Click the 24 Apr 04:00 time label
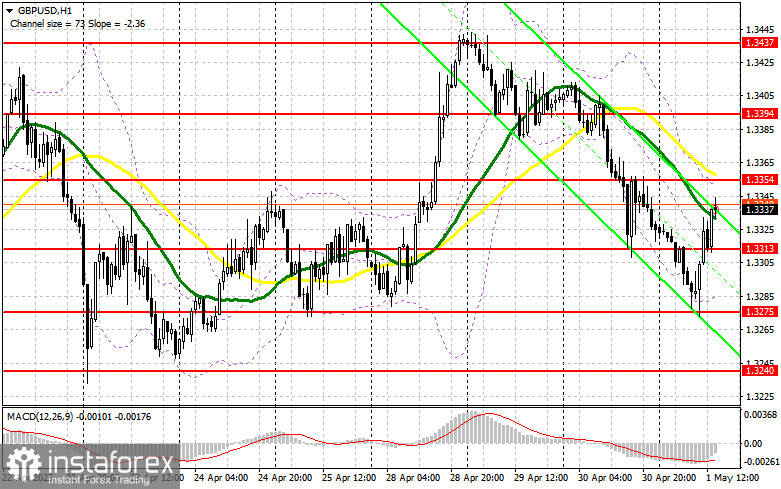Viewport: 781px width, 489px height. coord(220,478)
